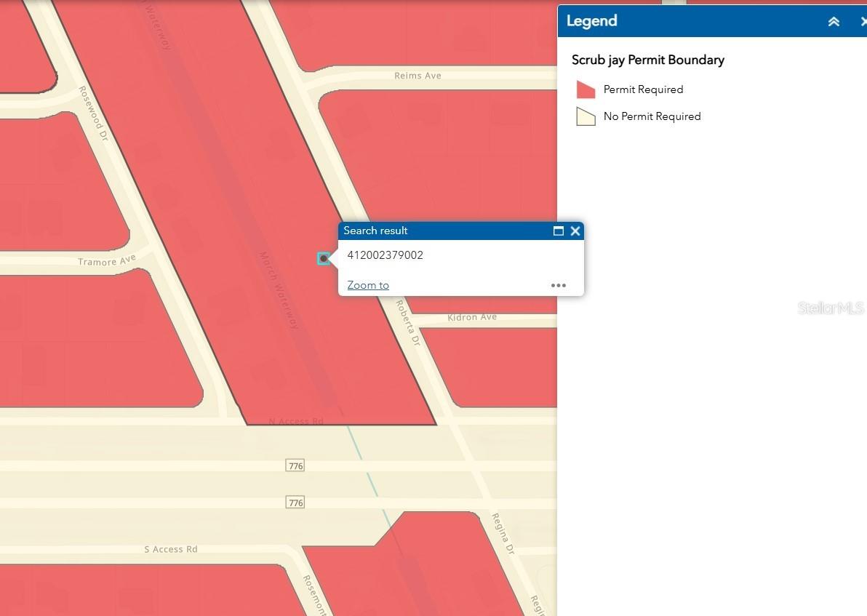This screenshot has height=616, width=867.
Task: Click the Legend panel title
Action: [x=592, y=21]
